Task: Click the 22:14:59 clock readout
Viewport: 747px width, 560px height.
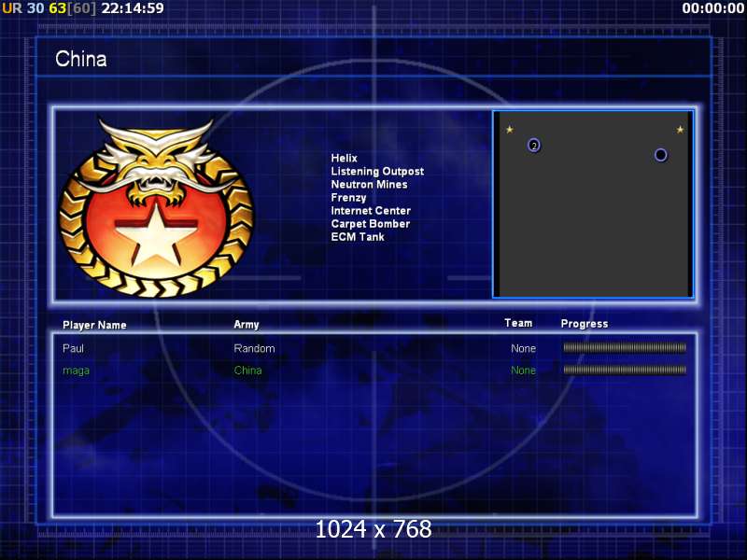Action: (133, 8)
